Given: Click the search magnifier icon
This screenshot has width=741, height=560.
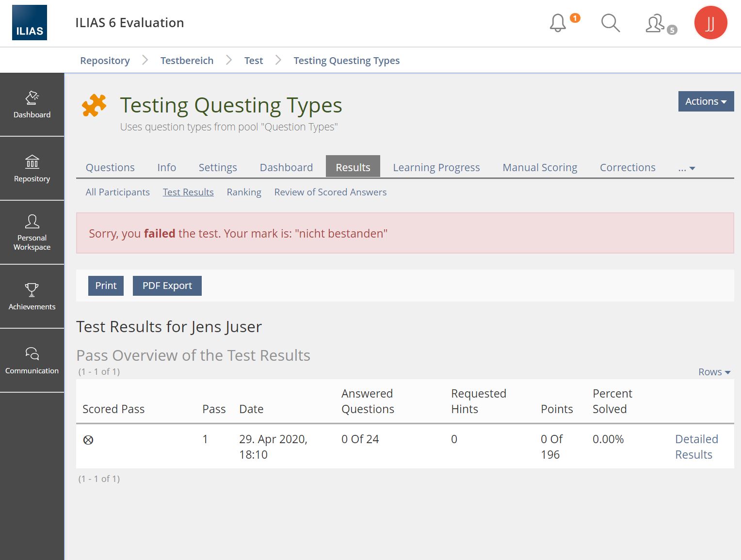Looking at the screenshot, I should [610, 23].
